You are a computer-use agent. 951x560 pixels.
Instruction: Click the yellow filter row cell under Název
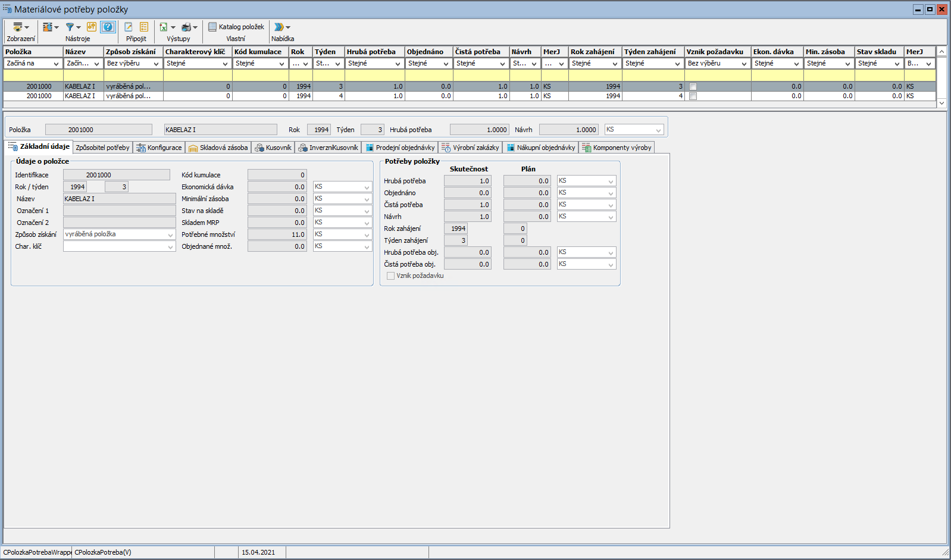tap(83, 76)
